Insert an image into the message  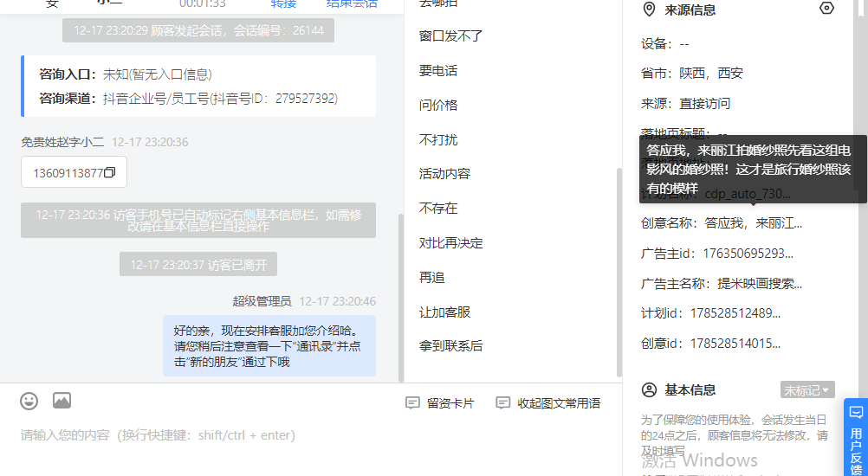(62, 400)
